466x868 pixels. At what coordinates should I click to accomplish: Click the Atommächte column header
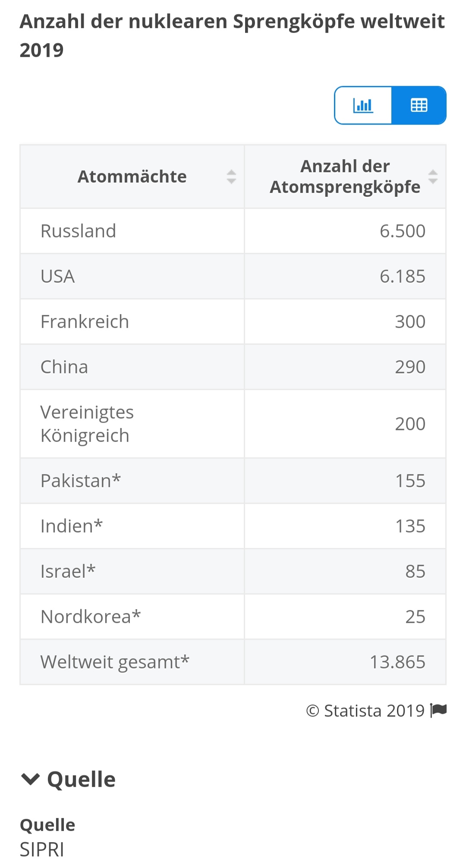coord(132,176)
